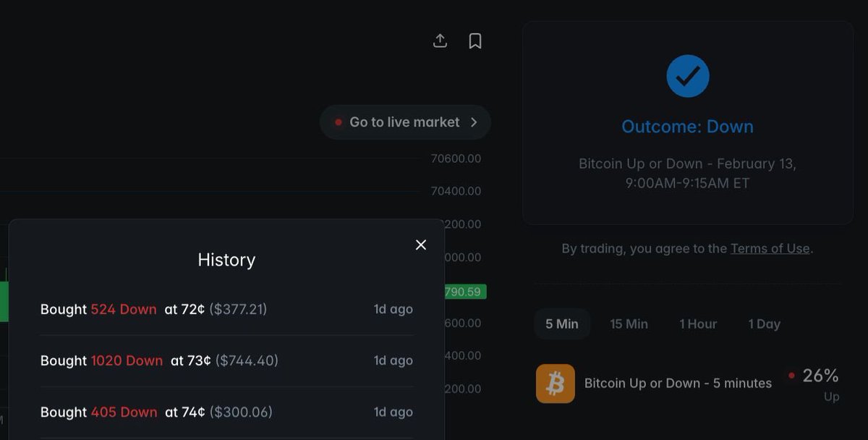This screenshot has height=440, width=868.
Task: Open the Go to live market button
Action: coord(405,122)
